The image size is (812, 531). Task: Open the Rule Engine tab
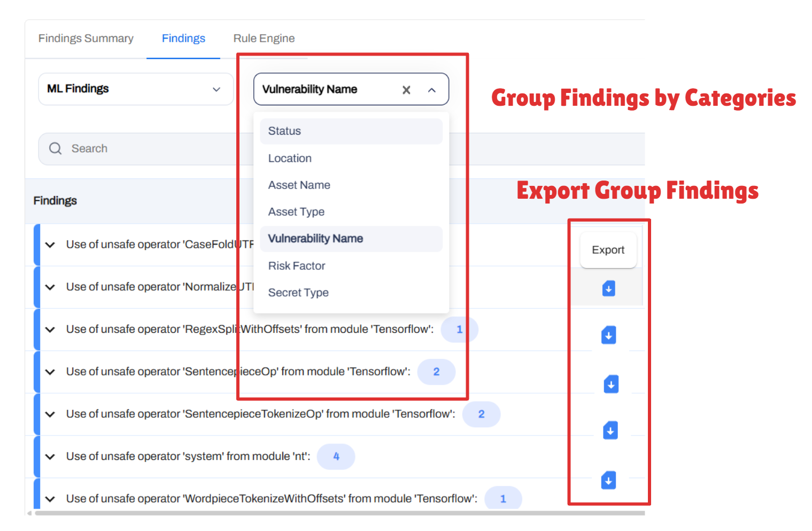[264, 38]
